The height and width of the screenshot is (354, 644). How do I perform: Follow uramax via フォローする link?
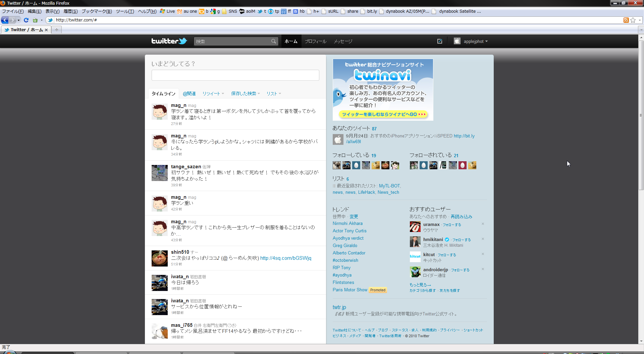[x=452, y=225]
